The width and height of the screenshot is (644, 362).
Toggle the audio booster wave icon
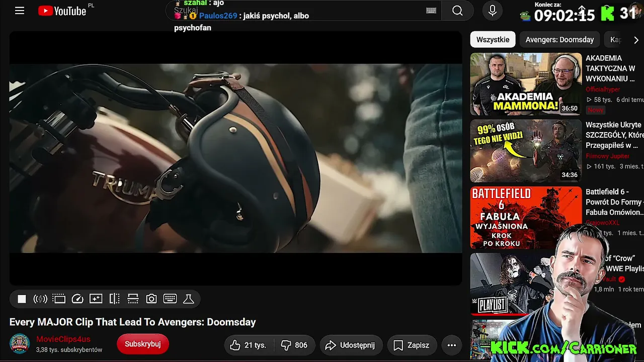[40, 299]
